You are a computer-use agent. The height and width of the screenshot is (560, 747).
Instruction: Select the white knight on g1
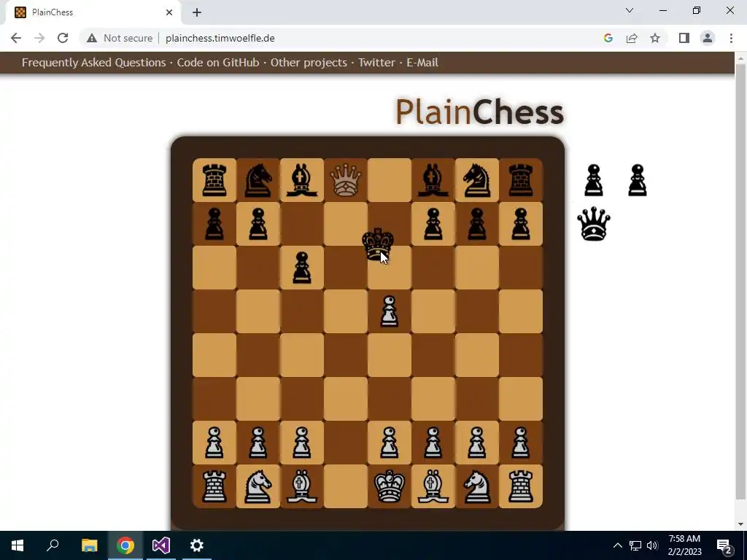[x=477, y=486]
